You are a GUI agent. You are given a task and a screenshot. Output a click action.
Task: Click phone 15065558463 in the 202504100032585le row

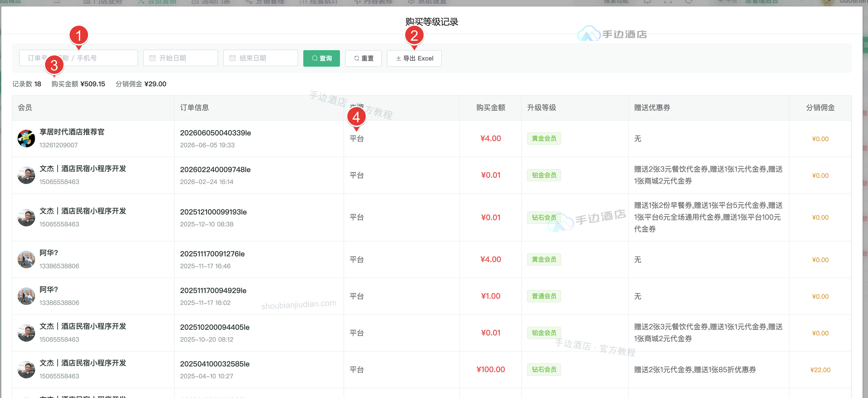click(59, 377)
